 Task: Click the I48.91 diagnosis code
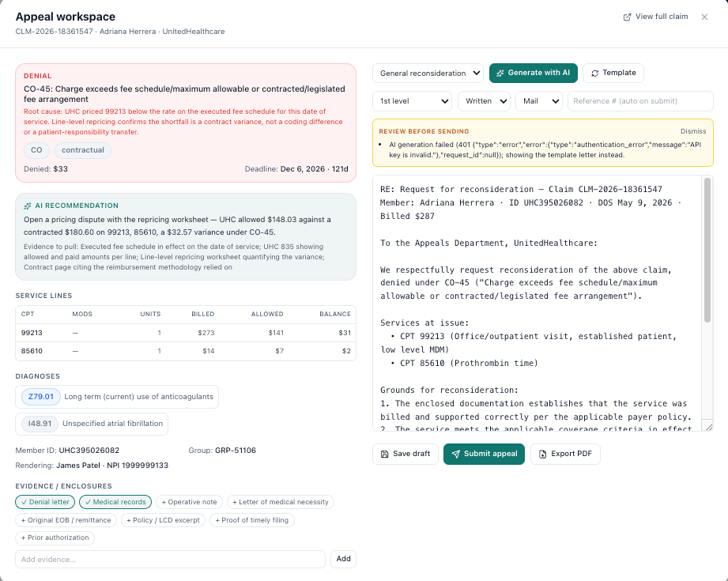(x=40, y=424)
